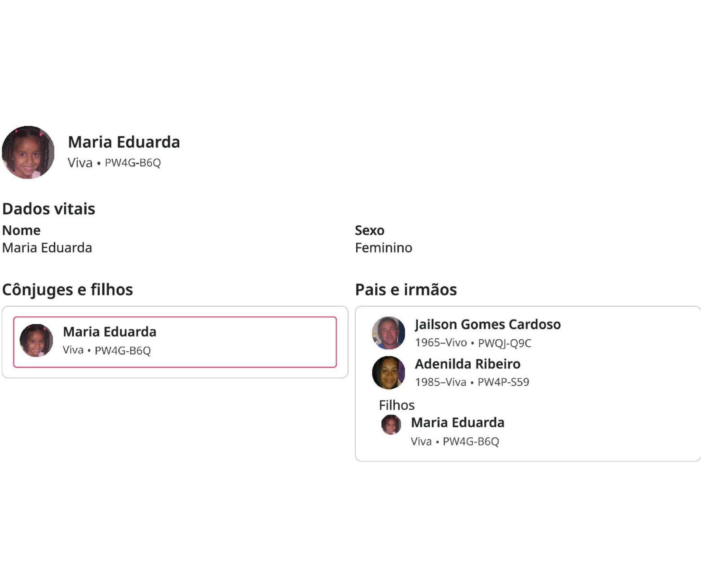The width and height of the screenshot is (701, 588).
Task: Open Adenilda Ribeiro's person page
Action: [x=468, y=364]
